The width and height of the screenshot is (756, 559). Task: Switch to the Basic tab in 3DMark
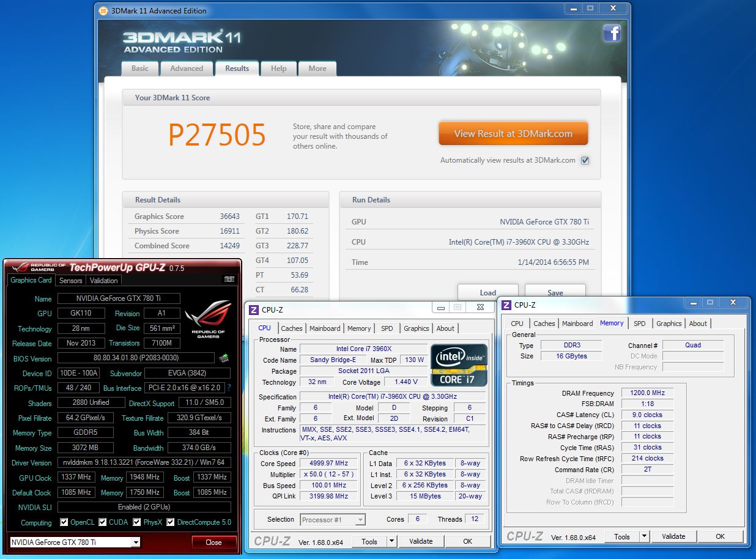tap(140, 68)
